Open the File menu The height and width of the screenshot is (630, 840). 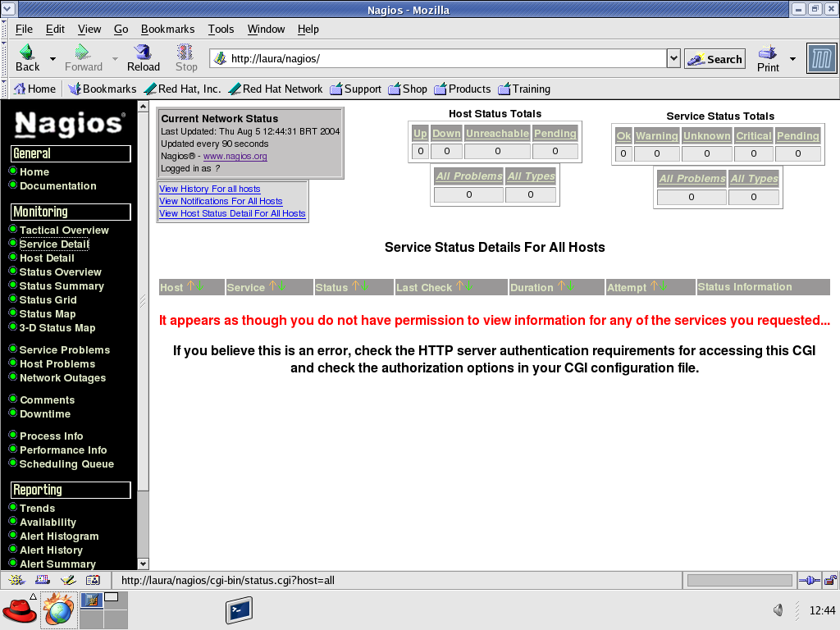pyautogui.click(x=24, y=29)
